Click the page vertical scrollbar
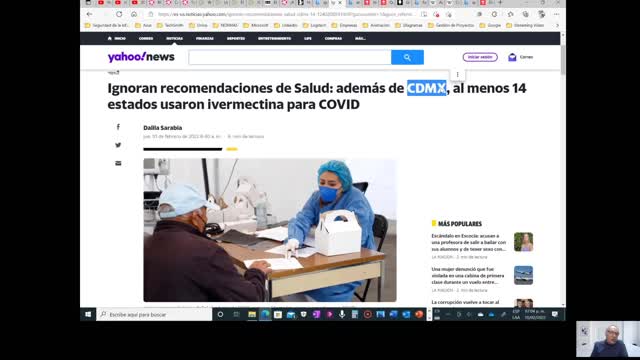Viewport: 640px width, 360px height. point(563,61)
